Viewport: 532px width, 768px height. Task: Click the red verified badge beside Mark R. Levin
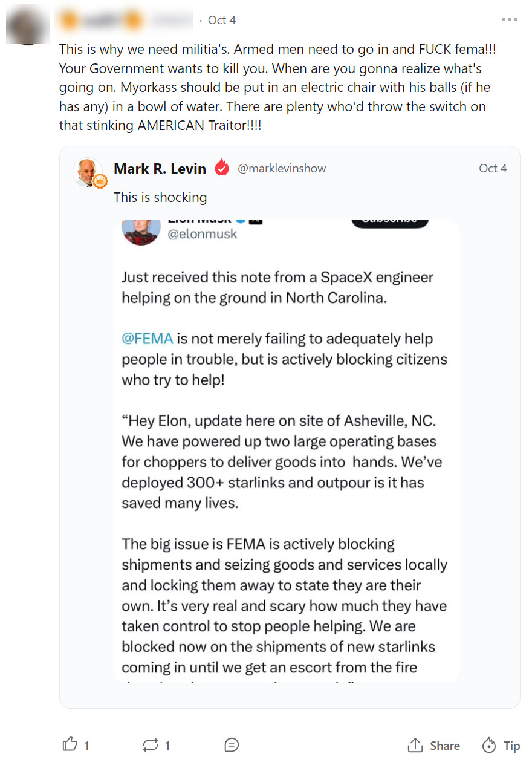coord(222,168)
